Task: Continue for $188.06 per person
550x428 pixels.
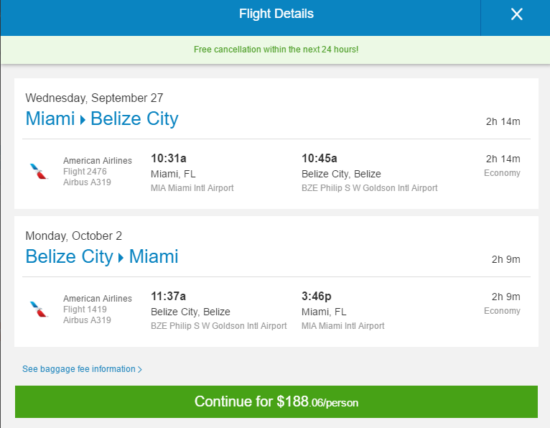Action: coord(276,402)
